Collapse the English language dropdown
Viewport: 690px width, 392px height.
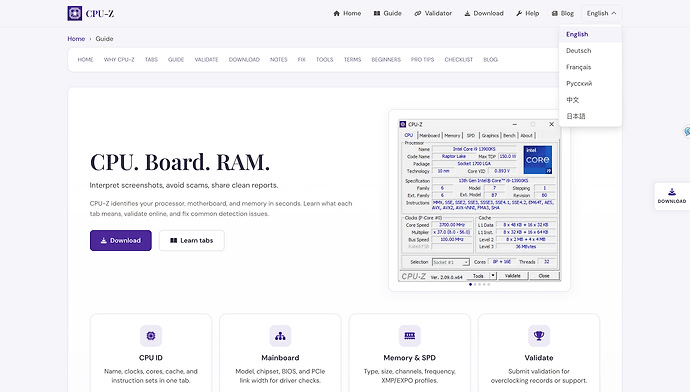click(x=601, y=13)
